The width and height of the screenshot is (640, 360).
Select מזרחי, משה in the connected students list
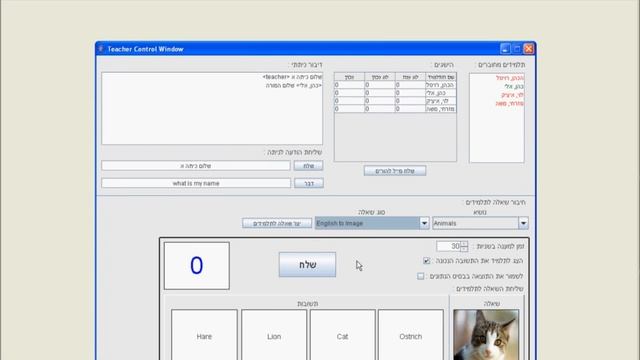click(x=510, y=103)
